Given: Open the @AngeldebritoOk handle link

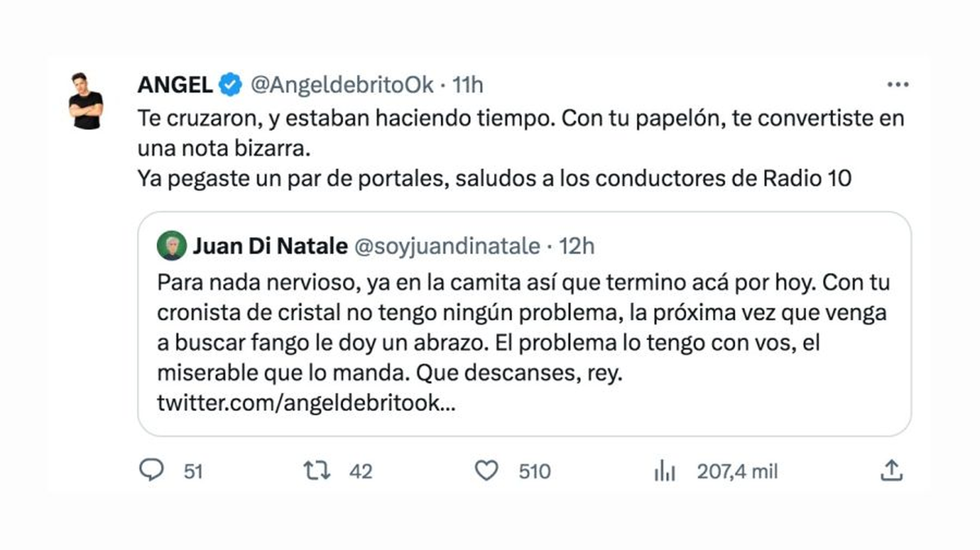Looking at the screenshot, I should [x=340, y=84].
